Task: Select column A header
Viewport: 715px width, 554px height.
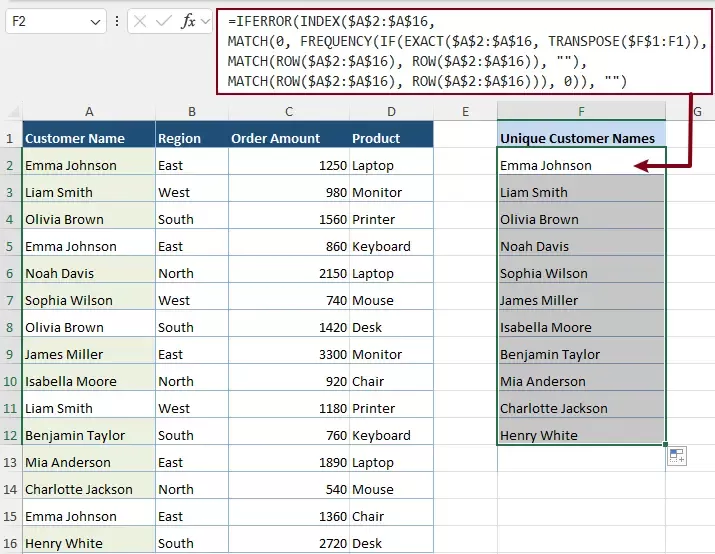Action: pyautogui.click(x=89, y=111)
